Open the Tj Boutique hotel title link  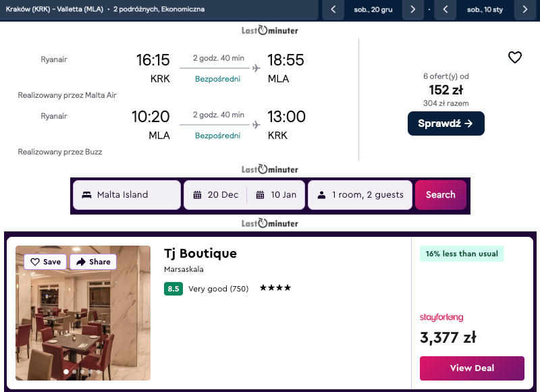[x=200, y=254]
